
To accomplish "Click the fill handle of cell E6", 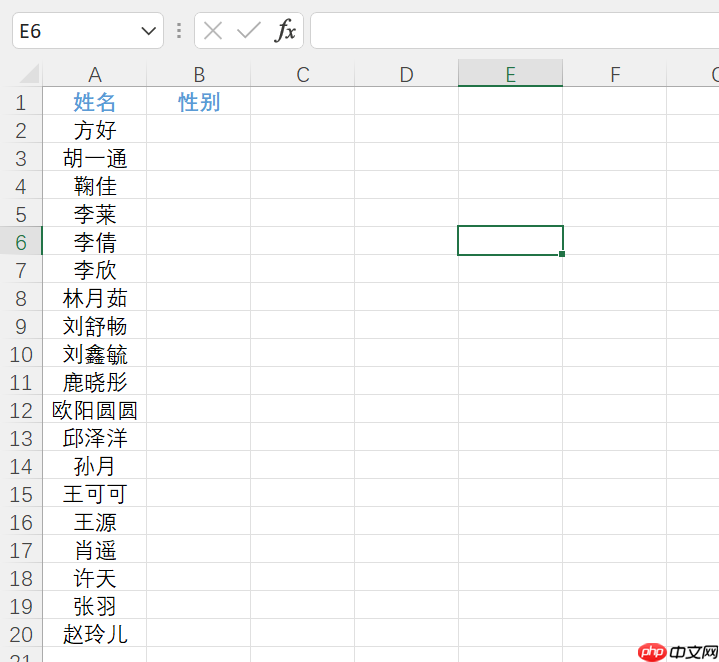I will (x=562, y=254).
